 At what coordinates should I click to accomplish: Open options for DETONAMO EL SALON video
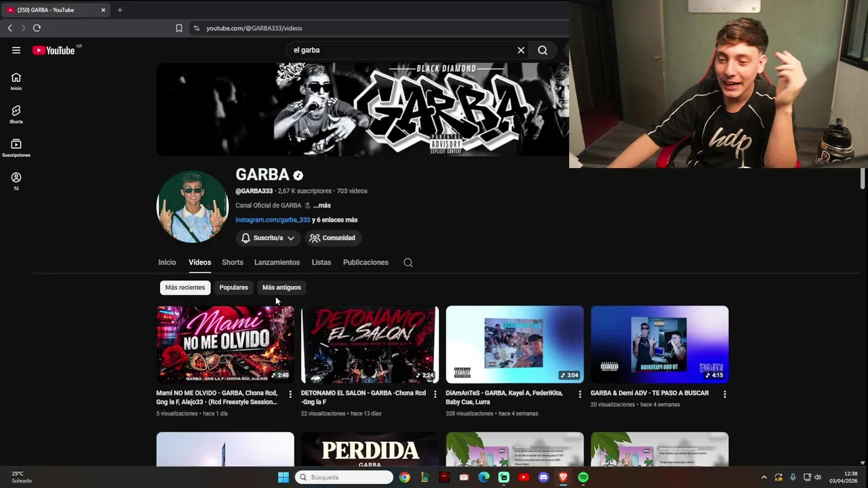coord(435,394)
